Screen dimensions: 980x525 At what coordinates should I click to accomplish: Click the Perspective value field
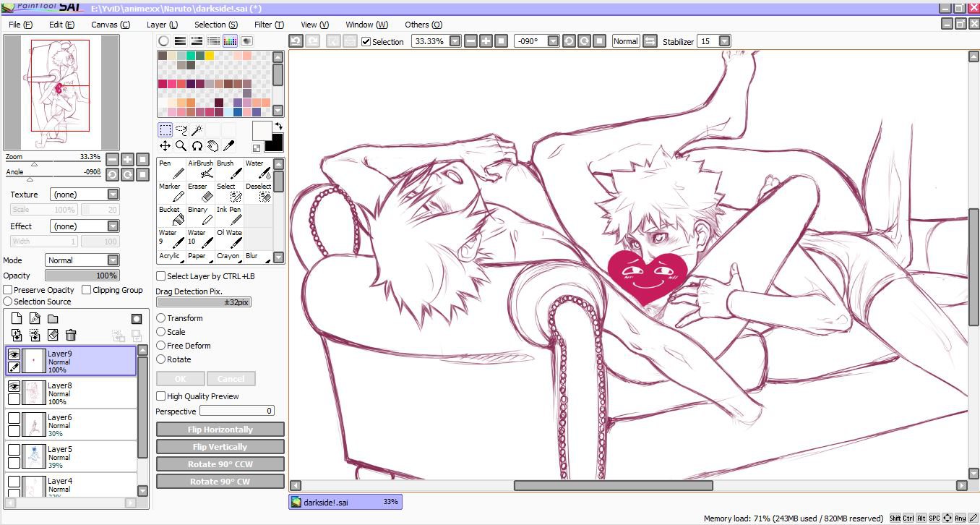point(237,411)
